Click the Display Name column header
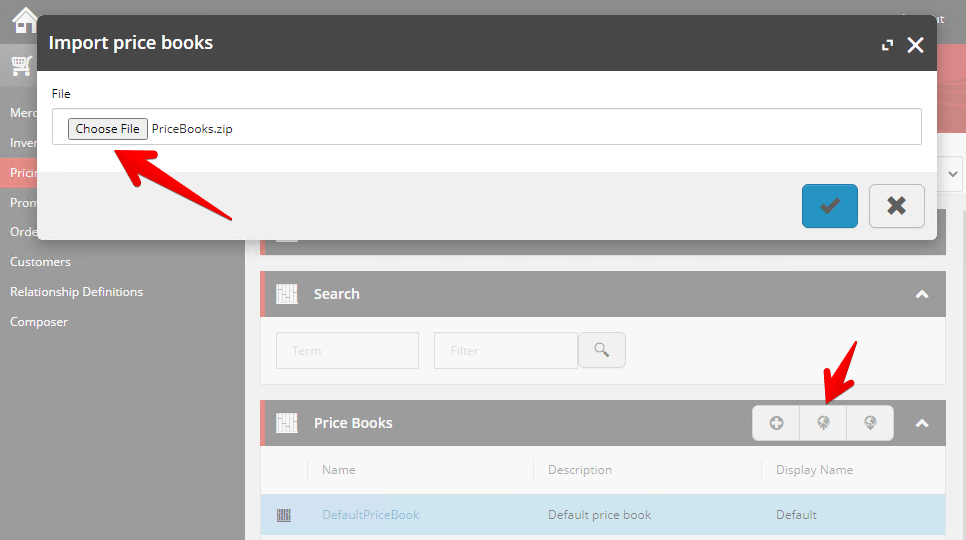 [x=814, y=470]
